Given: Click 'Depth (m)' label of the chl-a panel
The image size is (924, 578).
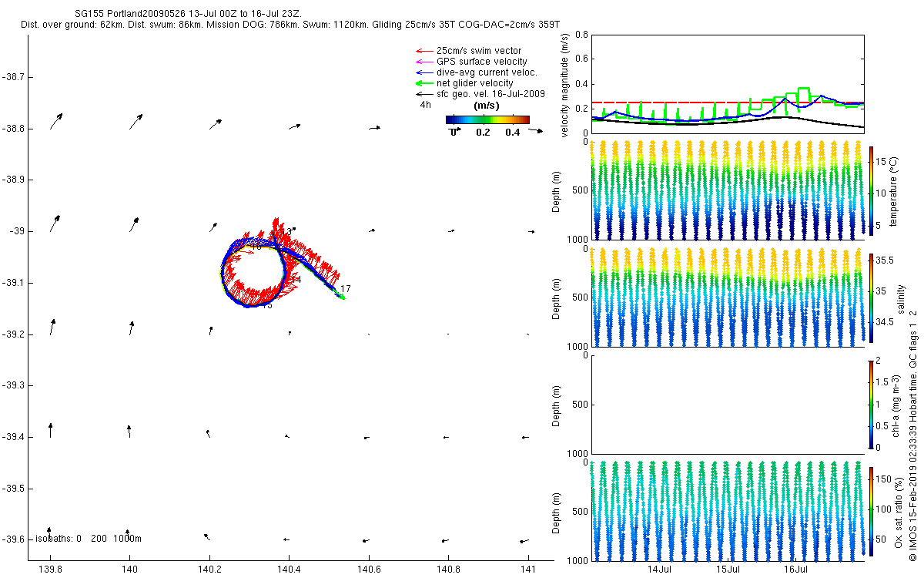Looking at the screenshot, I should click(x=557, y=405).
